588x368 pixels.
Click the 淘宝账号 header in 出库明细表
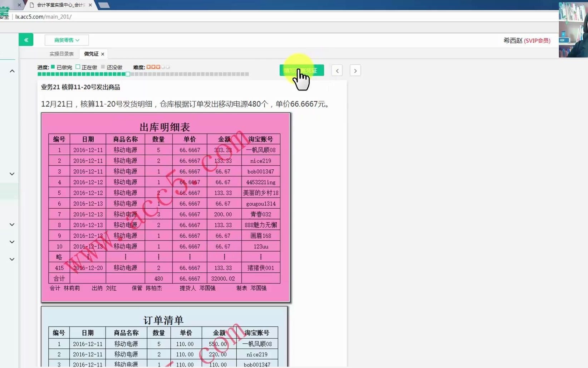[x=261, y=139]
